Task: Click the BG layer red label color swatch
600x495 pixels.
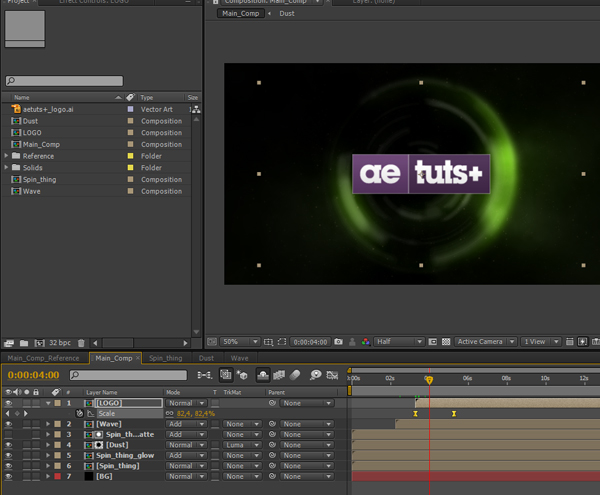Action: pyautogui.click(x=57, y=476)
